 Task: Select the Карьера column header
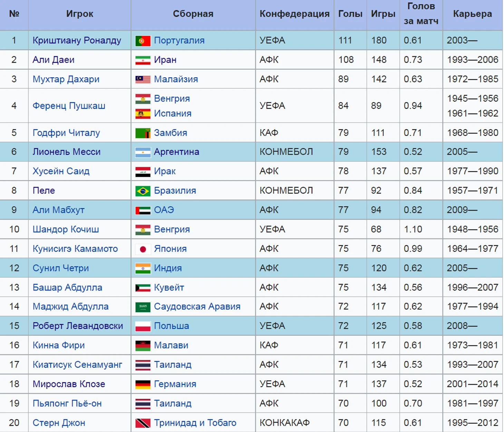tap(472, 14)
